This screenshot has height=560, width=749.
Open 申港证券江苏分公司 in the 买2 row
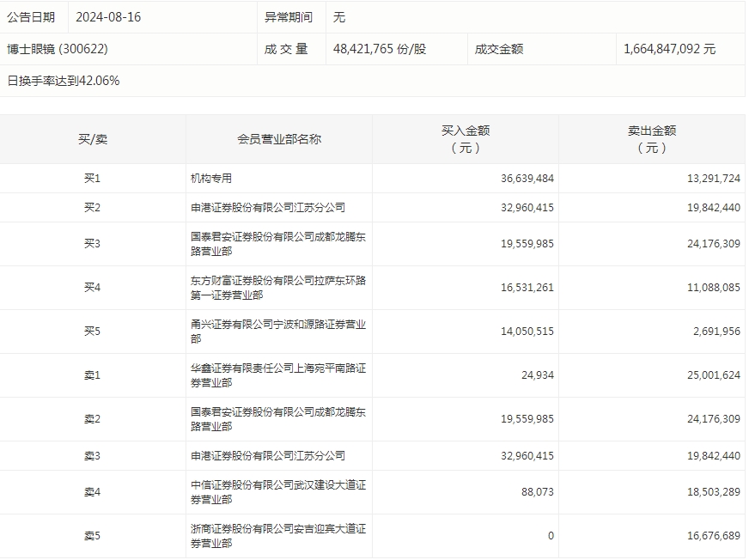267,208
